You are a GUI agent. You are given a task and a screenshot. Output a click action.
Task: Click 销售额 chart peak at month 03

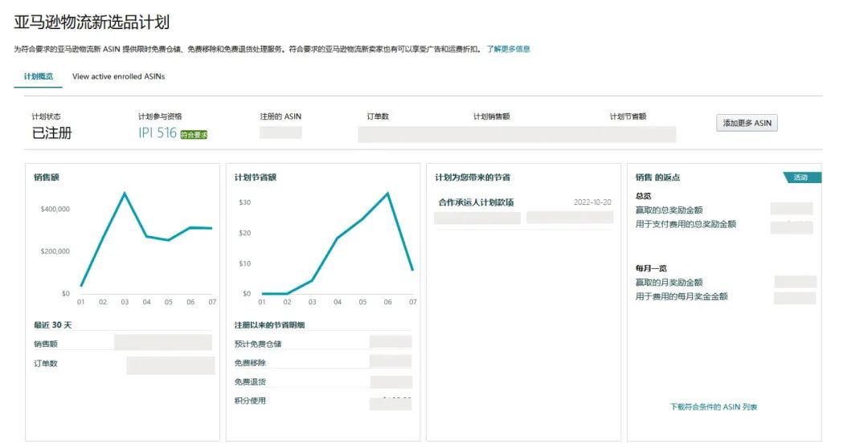(x=125, y=193)
